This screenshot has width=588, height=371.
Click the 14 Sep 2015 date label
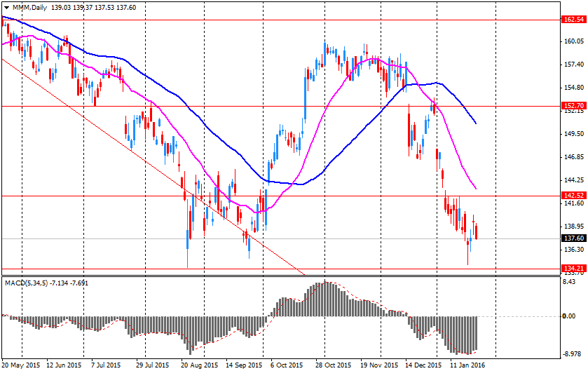[x=244, y=365]
